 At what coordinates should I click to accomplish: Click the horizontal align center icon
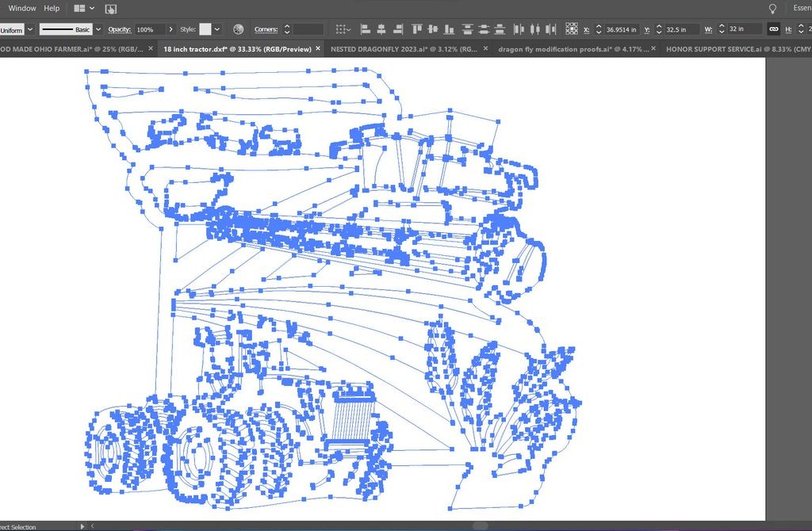click(381, 29)
